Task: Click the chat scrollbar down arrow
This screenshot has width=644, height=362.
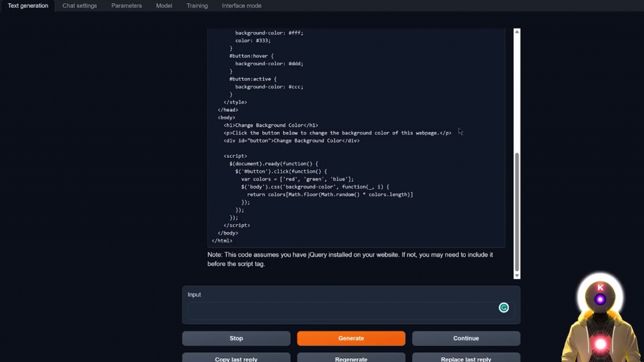Action: click(517, 276)
